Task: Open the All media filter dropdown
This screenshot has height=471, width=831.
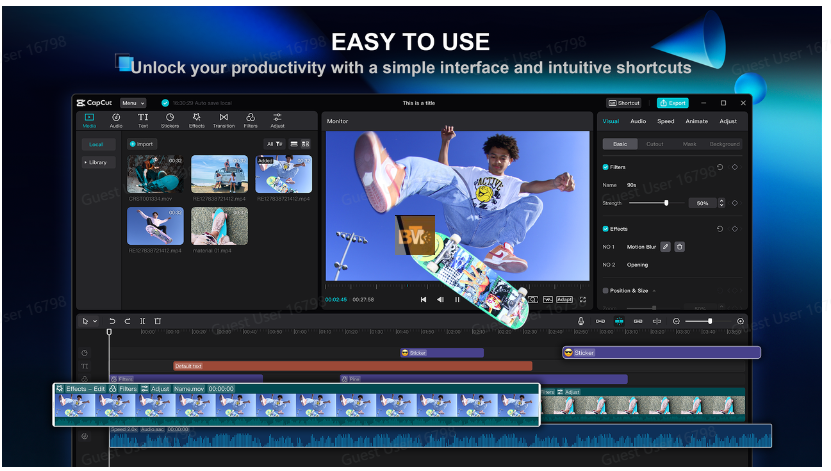Action: click(273, 144)
